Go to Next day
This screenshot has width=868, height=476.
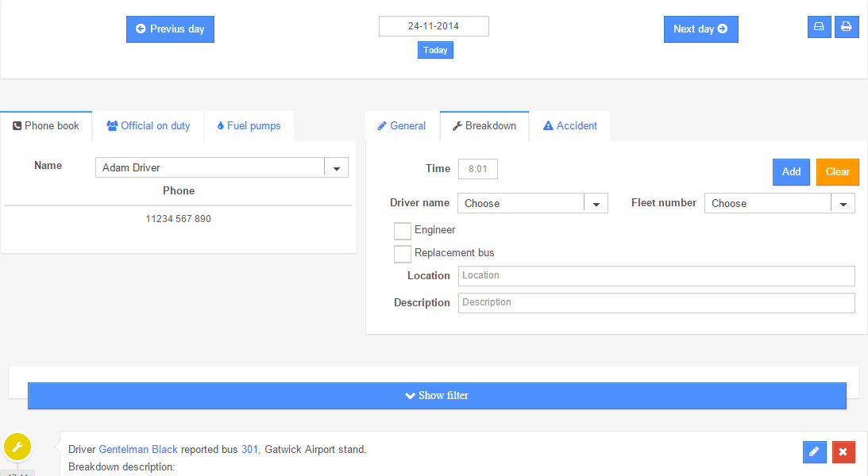point(700,29)
